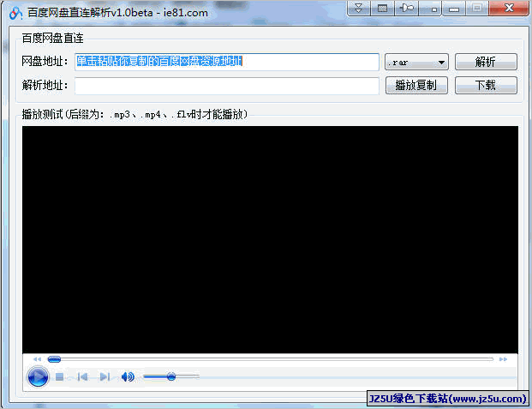532x409 pixels.
Task: Click the 解析 button
Action: point(486,62)
